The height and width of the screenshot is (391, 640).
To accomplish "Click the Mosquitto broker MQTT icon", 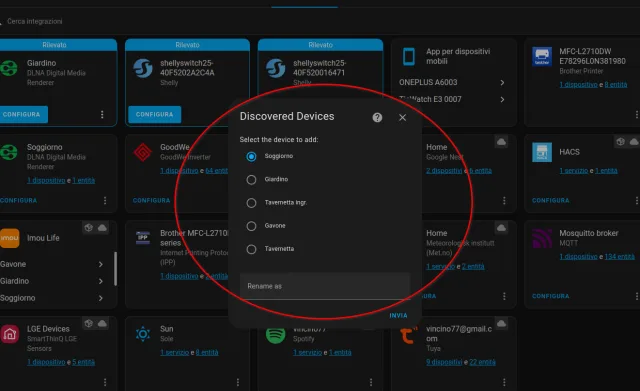I will click(542, 238).
